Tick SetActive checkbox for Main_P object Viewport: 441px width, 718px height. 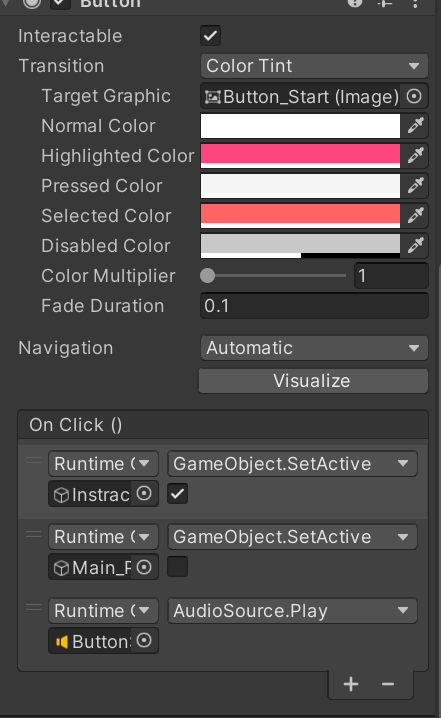(x=177, y=567)
